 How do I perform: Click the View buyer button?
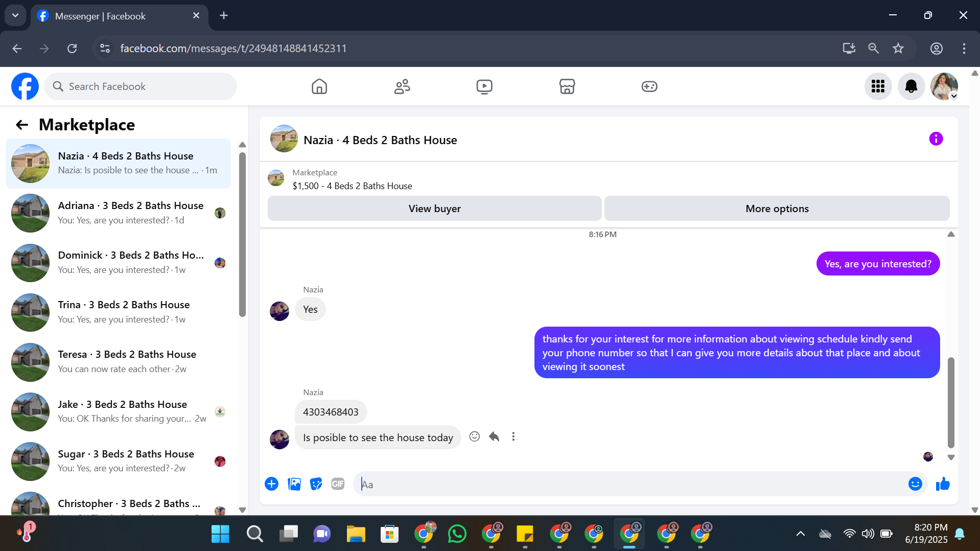click(x=434, y=209)
